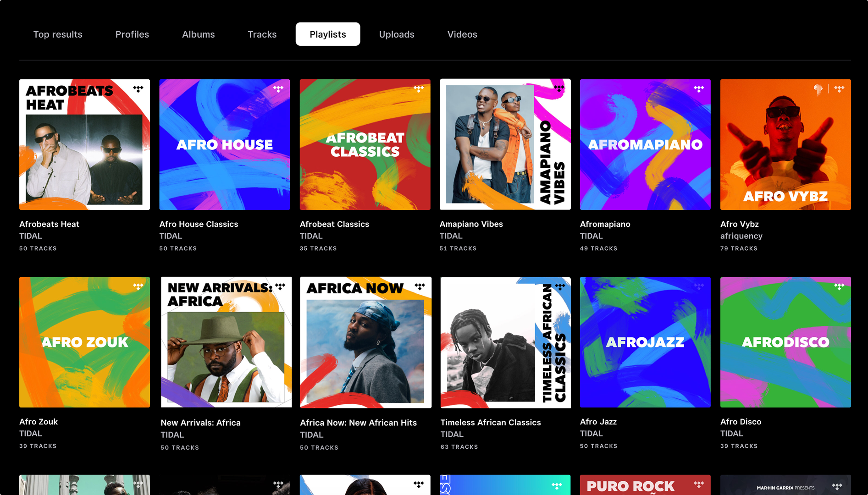Click TIDAL curator under New Arrivals: Africa
This screenshot has height=495, width=868.
tap(172, 435)
